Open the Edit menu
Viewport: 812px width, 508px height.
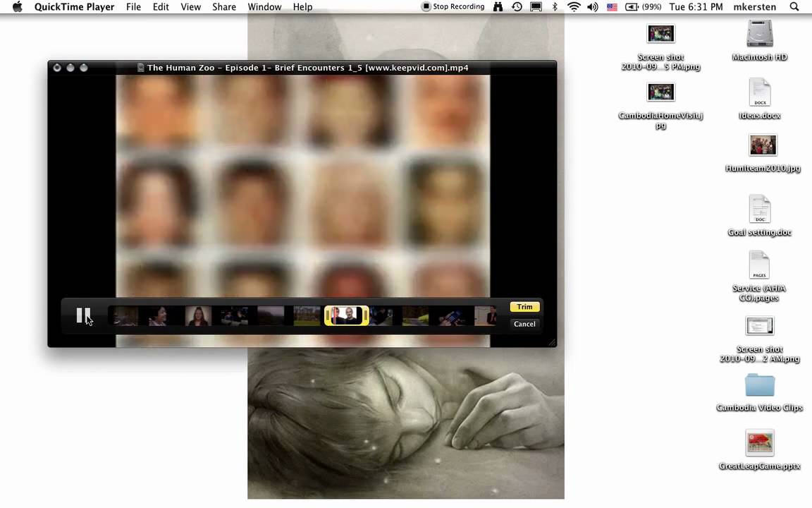coord(161,7)
